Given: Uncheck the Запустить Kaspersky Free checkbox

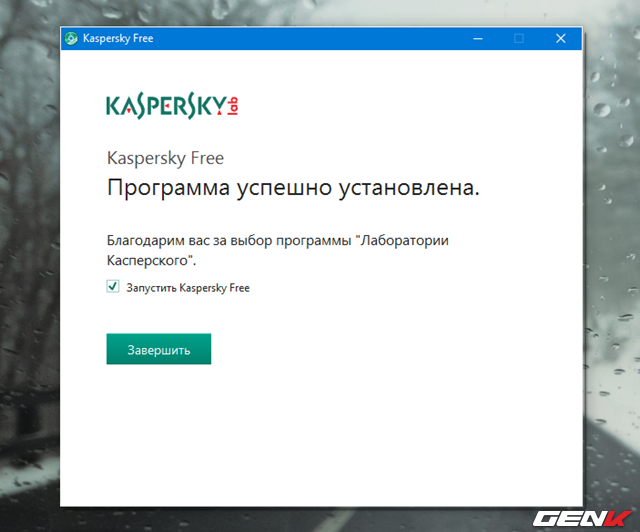Looking at the screenshot, I should pos(112,287).
